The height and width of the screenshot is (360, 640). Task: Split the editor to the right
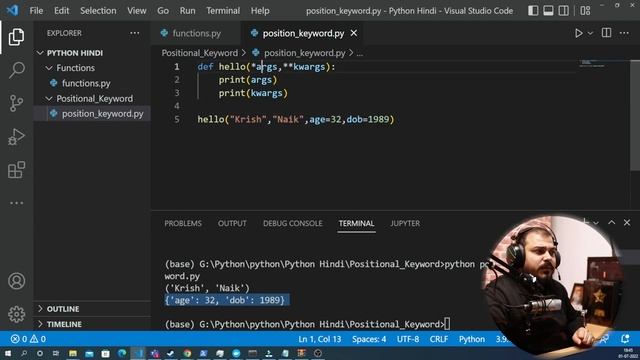[607, 33]
